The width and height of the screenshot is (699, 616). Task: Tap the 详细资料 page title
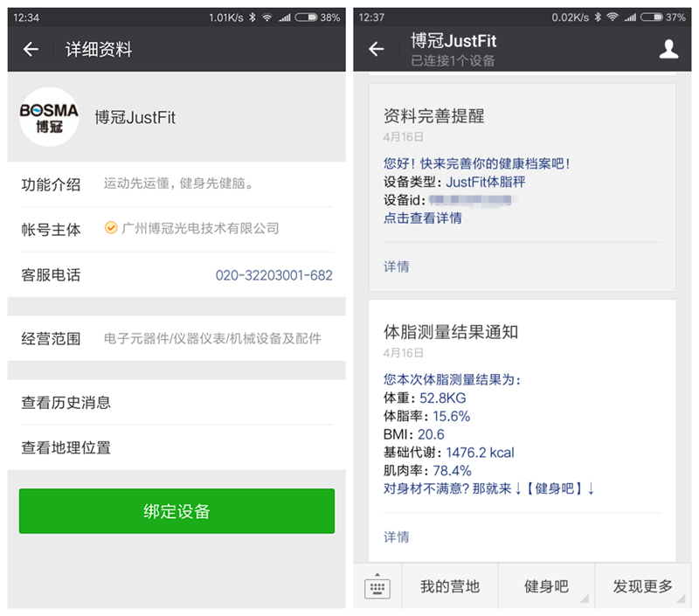point(99,49)
